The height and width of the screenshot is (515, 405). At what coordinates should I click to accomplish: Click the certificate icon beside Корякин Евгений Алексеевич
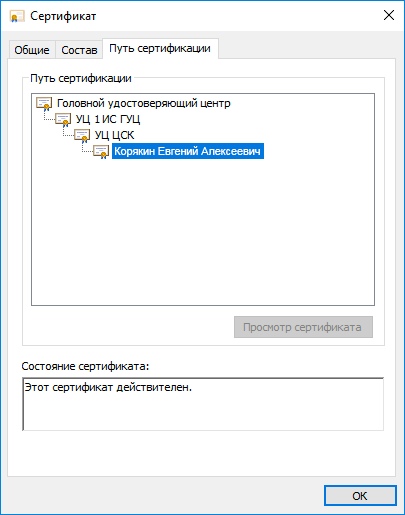pyautogui.click(x=101, y=152)
